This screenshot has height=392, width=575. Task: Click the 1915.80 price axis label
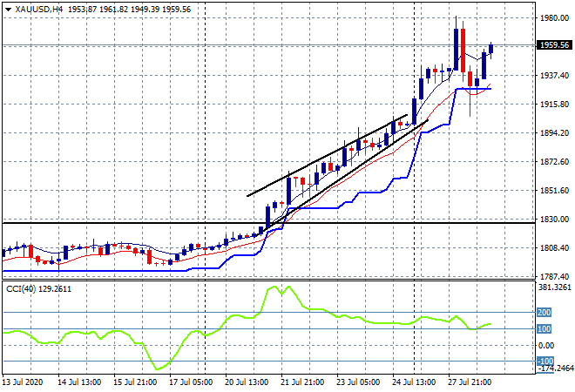coord(554,105)
